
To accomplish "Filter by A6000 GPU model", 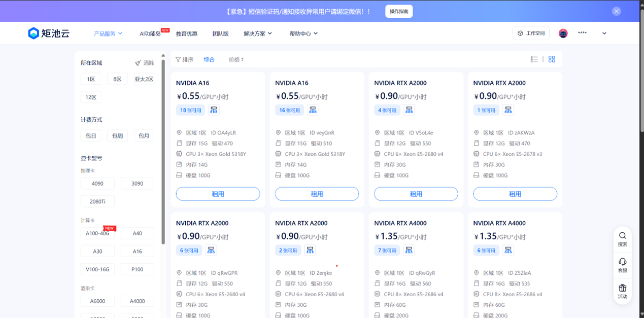I will pyautogui.click(x=97, y=301).
